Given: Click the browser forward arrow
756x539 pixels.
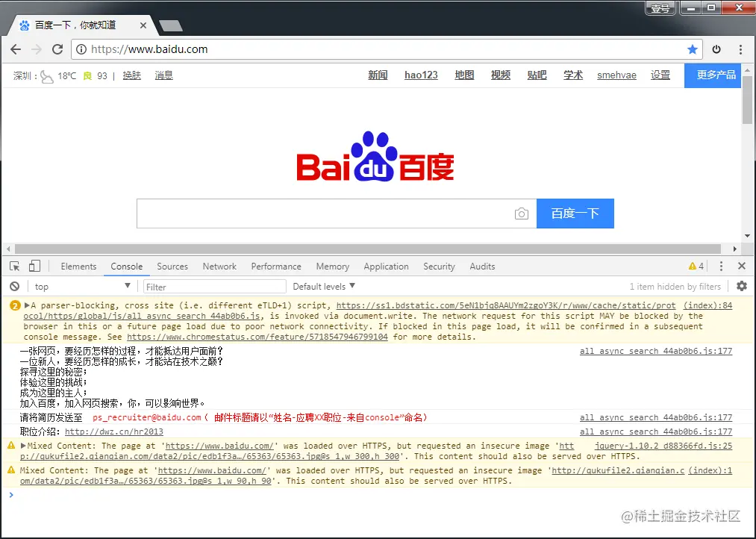Looking at the screenshot, I should point(37,49).
